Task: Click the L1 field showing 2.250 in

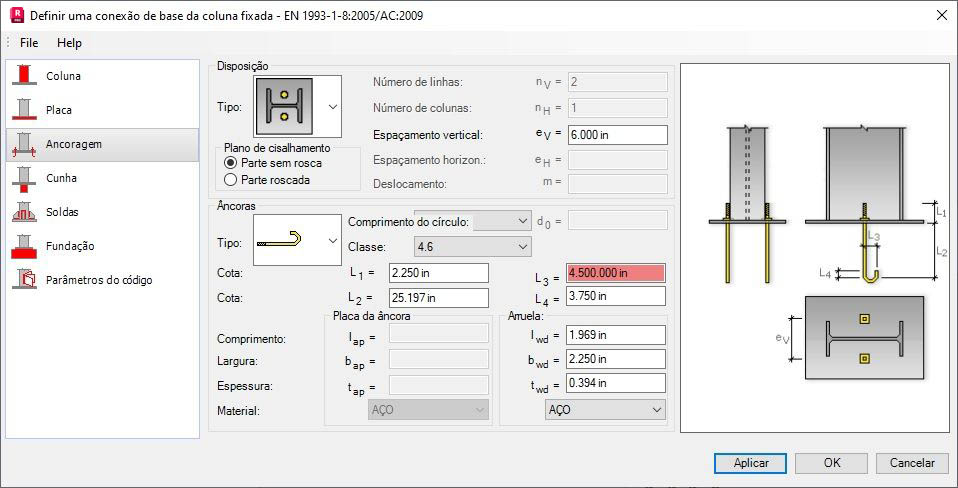Action: 439,273
